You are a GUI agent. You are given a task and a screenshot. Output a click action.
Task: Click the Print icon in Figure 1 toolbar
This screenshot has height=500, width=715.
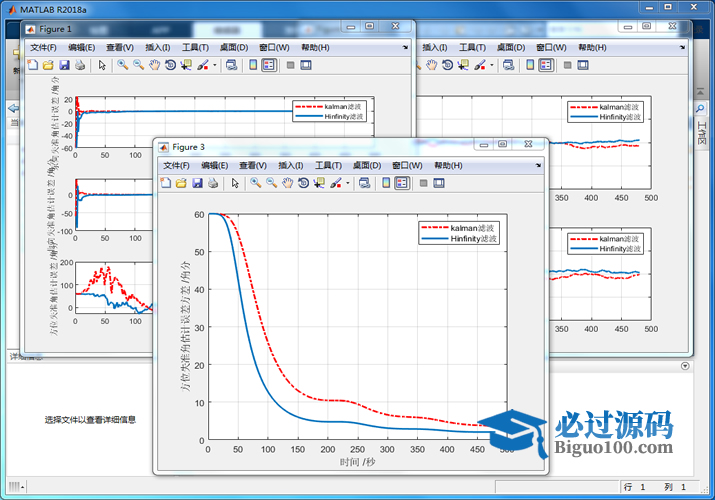pos(80,65)
